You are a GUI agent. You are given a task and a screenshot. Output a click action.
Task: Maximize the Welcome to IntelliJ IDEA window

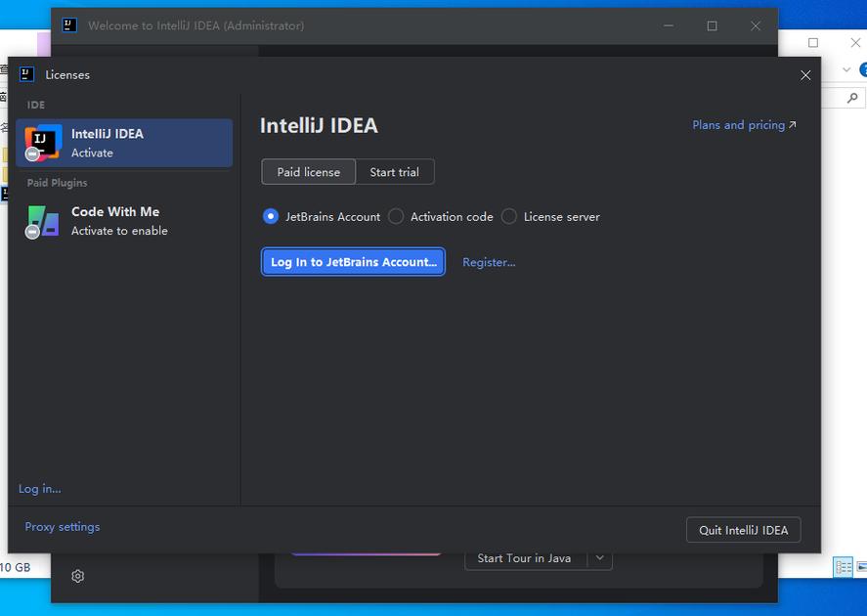point(713,26)
